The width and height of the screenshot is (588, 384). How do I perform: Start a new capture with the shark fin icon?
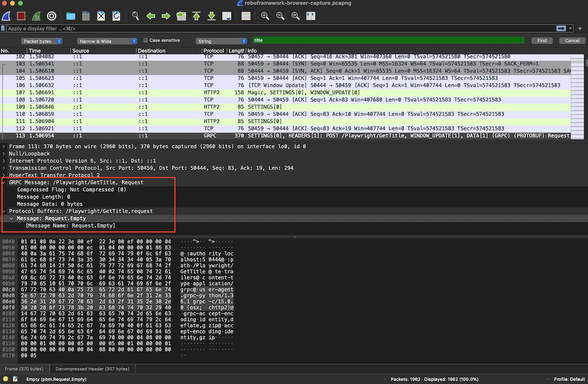click(x=6, y=16)
